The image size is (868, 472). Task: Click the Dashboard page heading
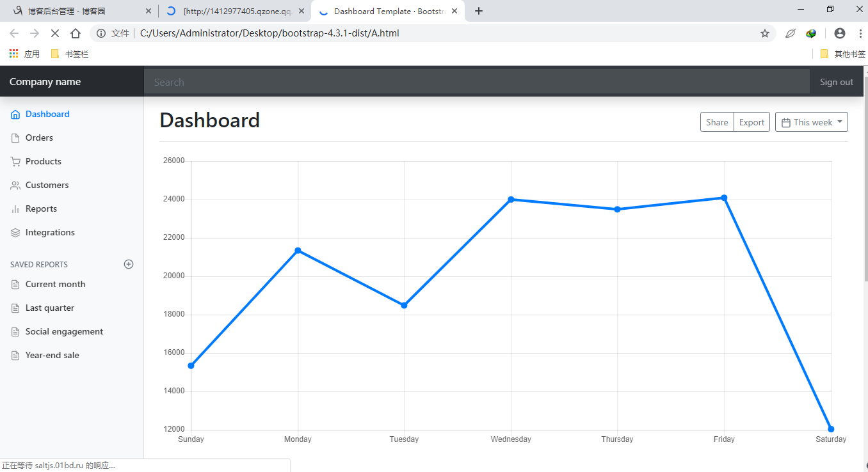tap(210, 120)
